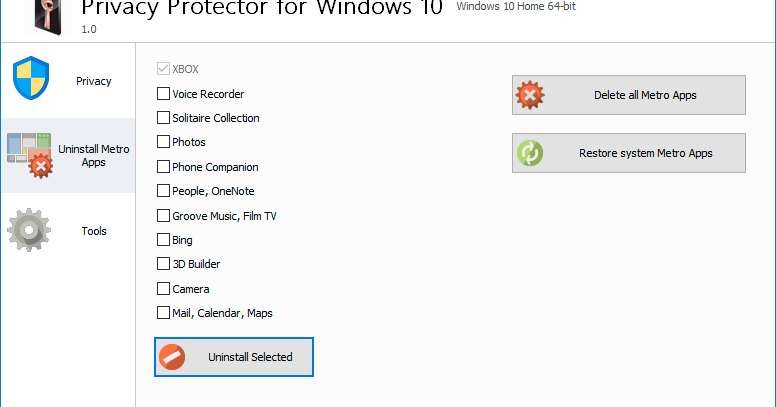Switch to the Tools section label
The image size is (776, 407).
[x=94, y=231]
